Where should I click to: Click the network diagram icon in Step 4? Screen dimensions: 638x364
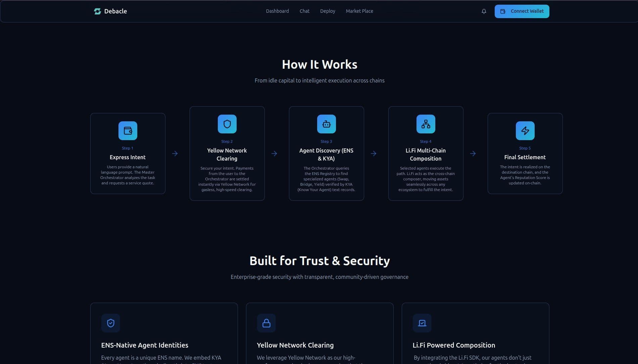tap(426, 124)
